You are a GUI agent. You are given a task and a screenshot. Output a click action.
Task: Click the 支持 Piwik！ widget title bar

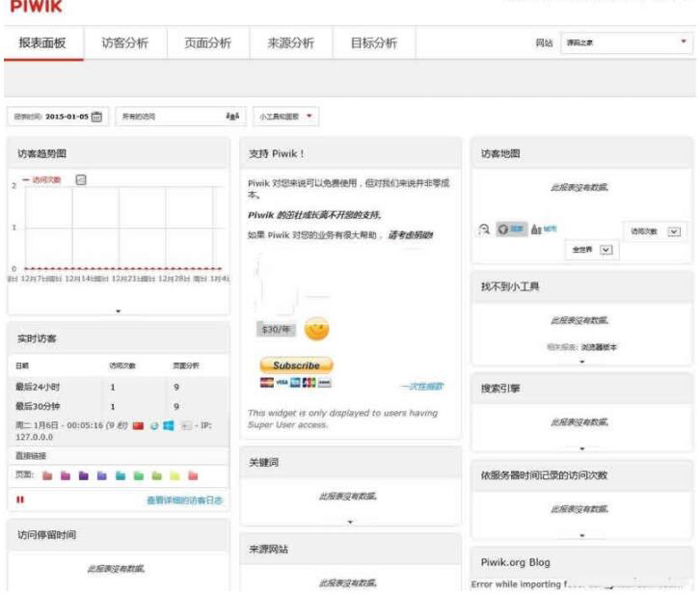pos(350,153)
